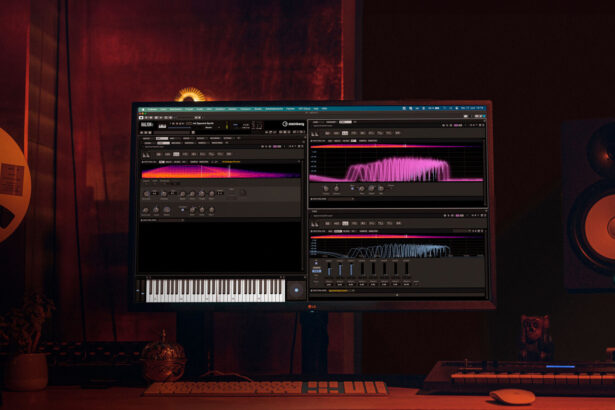Click pink button in left editor toolbar
The image size is (615, 410).
coord(277,146)
